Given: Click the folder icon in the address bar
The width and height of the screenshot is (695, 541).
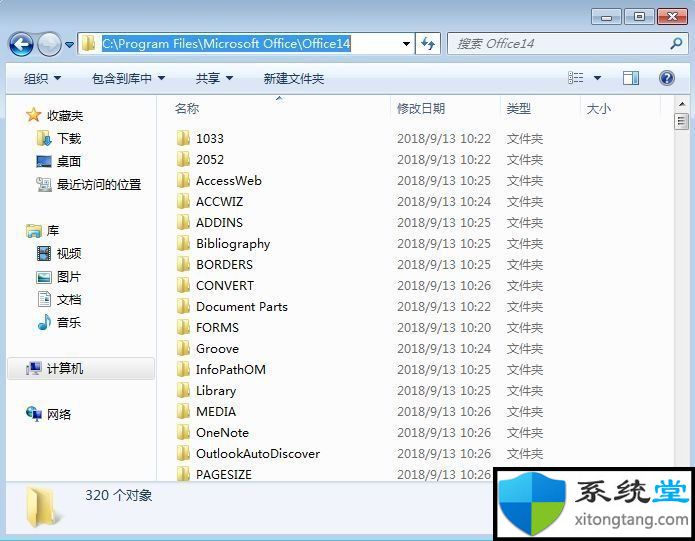Looking at the screenshot, I should [88, 43].
